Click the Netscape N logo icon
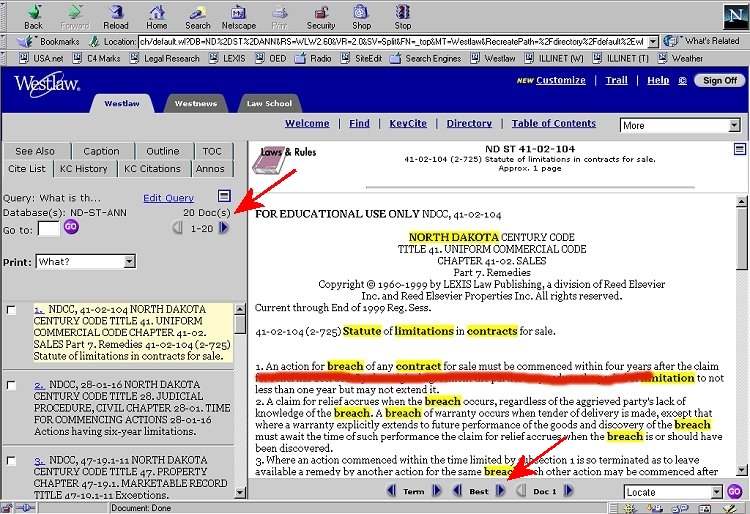 coord(734,17)
